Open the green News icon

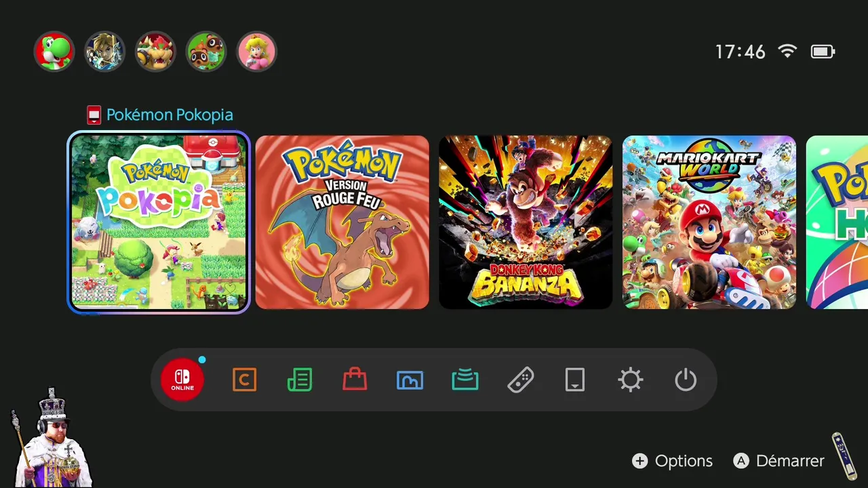coord(300,380)
